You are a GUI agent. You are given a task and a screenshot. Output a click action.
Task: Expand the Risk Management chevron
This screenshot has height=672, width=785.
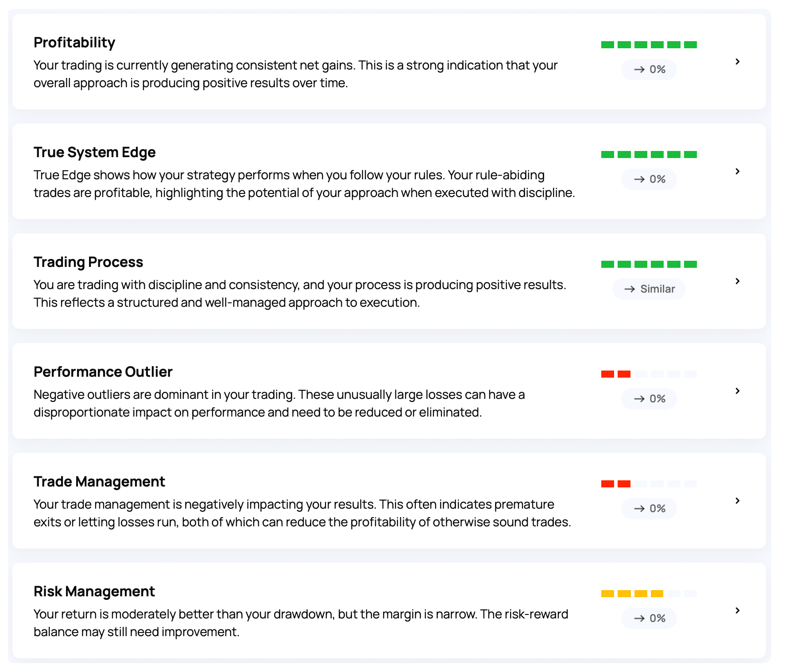click(737, 610)
